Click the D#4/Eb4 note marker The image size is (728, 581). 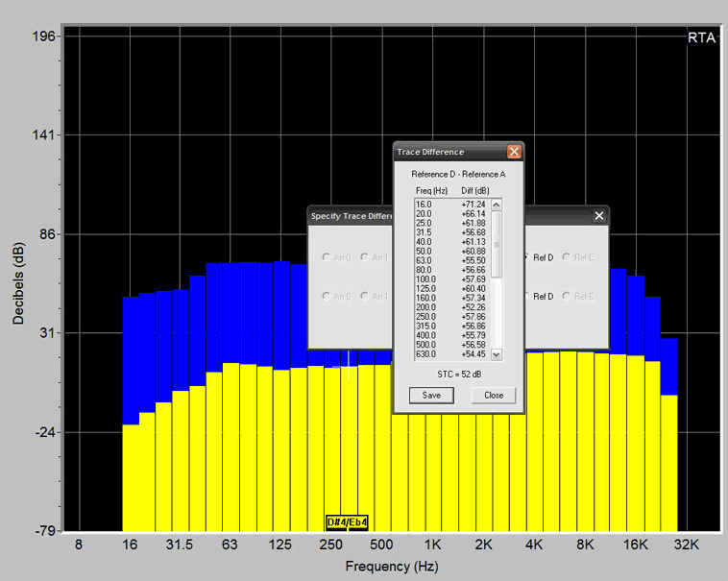pos(347,522)
